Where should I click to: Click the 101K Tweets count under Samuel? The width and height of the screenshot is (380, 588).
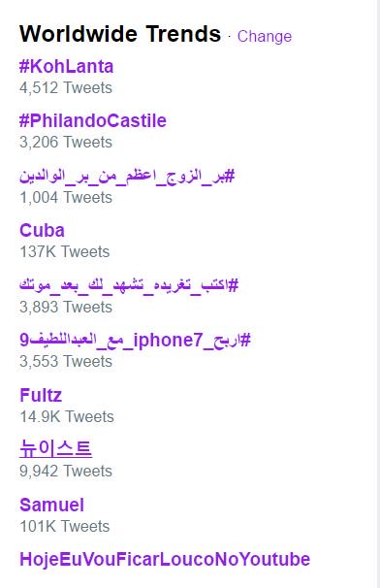tap(64, 526)
